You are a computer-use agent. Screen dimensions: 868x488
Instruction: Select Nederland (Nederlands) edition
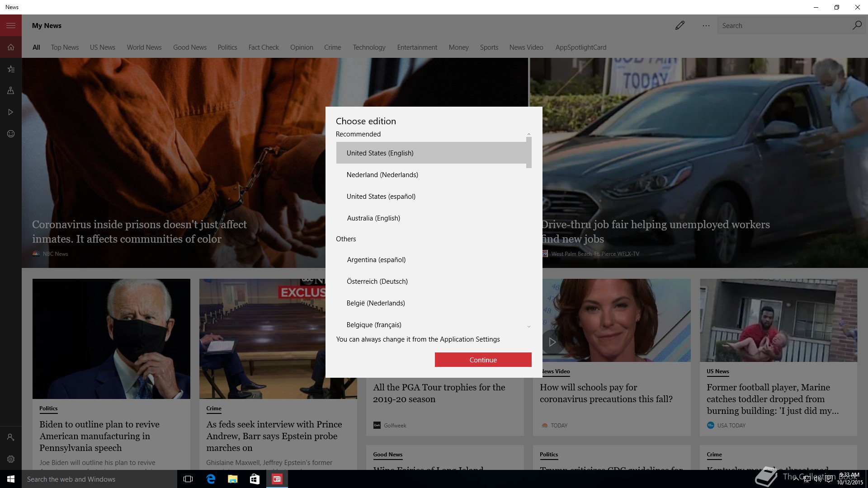431,174
